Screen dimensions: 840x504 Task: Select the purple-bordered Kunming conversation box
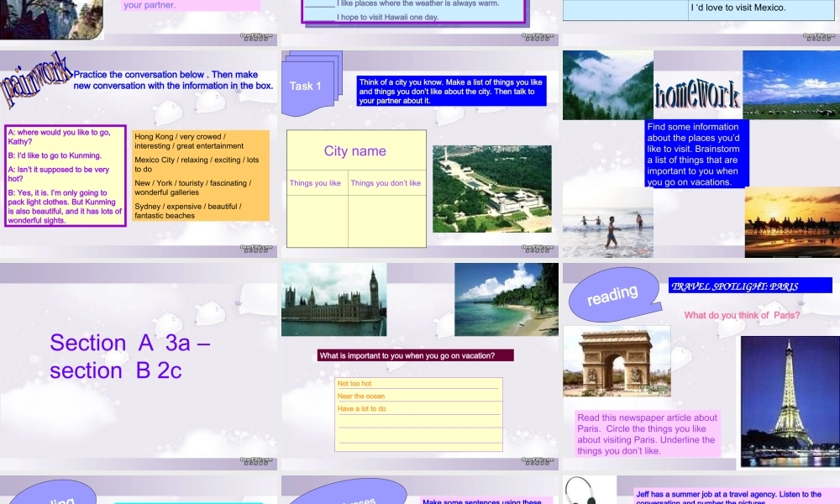point(66,176)
